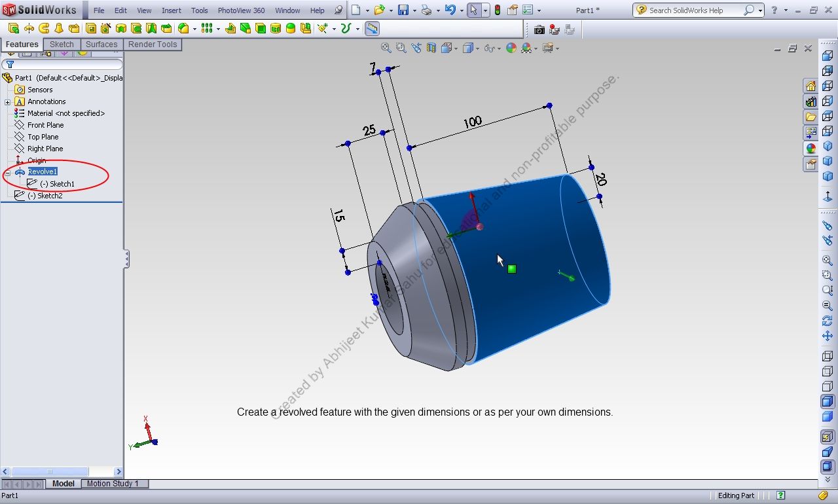The width and height of the screenshot is (838, 504).
Task: Click the Linear Pattern icon
Action: (207, 28)
